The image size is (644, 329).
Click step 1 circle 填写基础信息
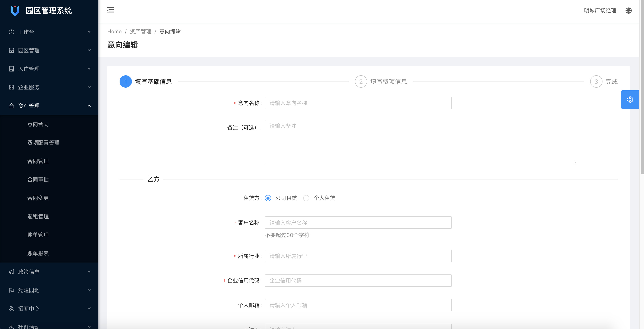click(126, 81)
